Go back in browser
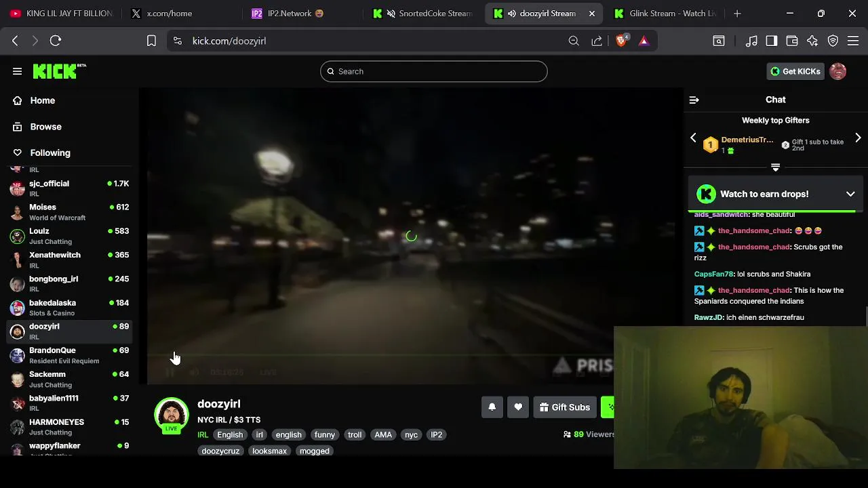 pos(15,41)
